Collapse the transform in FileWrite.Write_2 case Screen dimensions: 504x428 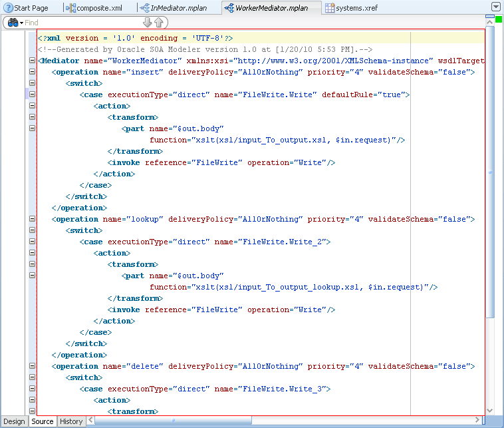32,264
